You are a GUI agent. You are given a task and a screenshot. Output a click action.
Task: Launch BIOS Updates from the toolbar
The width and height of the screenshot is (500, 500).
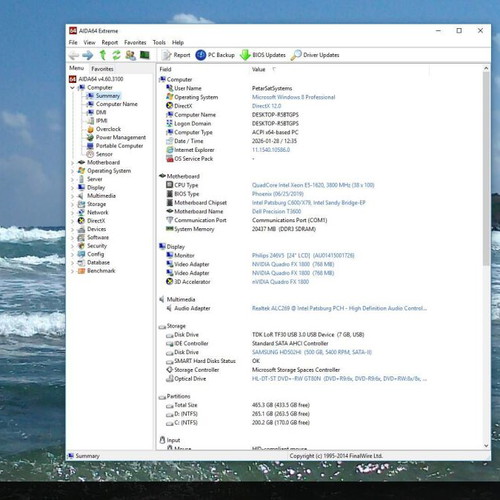pyautogui.click(x=263, y=55)
